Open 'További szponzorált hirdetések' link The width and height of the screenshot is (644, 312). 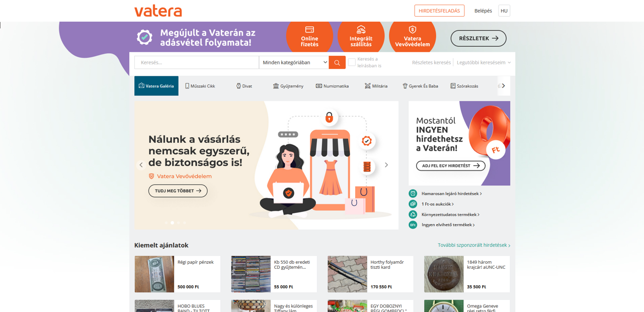tap(474, 245)
